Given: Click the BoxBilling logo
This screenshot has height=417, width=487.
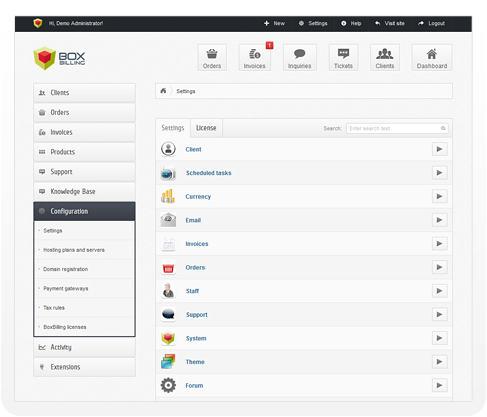Looking at the screenshot, I should point(59,58).
